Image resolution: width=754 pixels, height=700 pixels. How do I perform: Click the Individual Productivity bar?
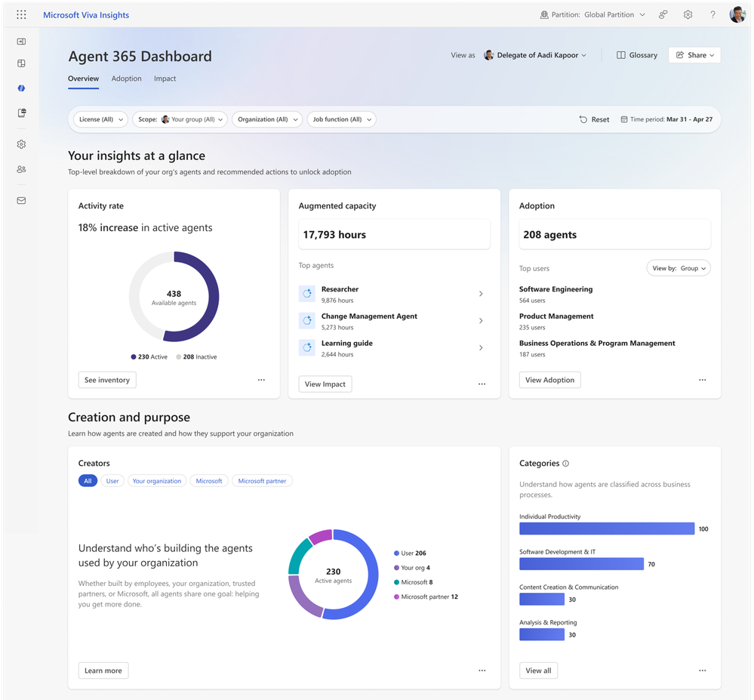tap(607, 529)
